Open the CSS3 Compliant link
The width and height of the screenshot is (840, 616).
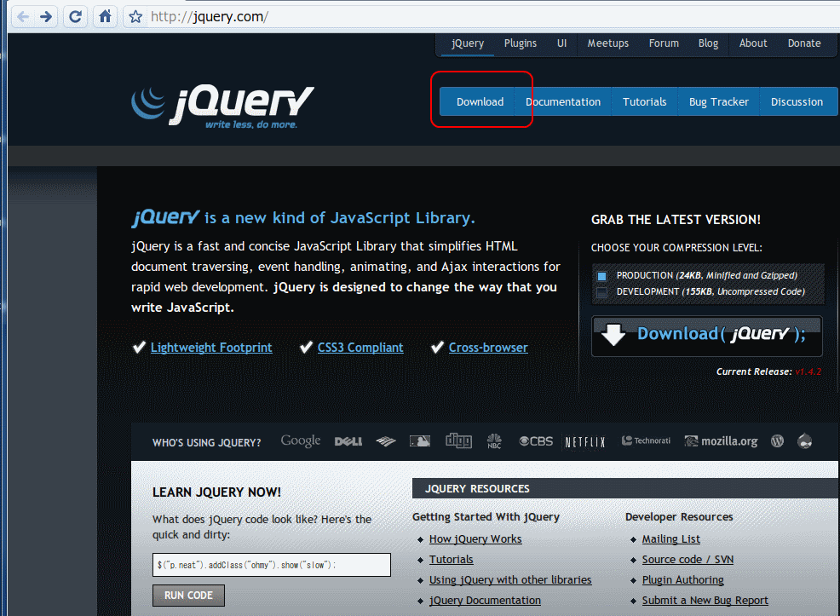[360, 348]
